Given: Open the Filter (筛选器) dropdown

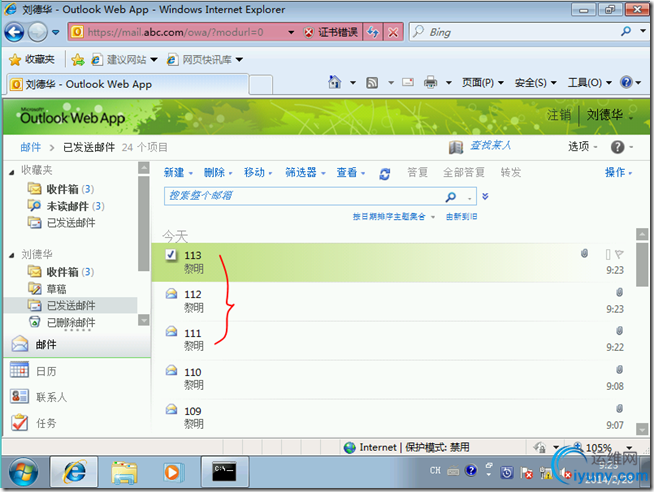Looking at the screenshot, I should click(305, 173).
